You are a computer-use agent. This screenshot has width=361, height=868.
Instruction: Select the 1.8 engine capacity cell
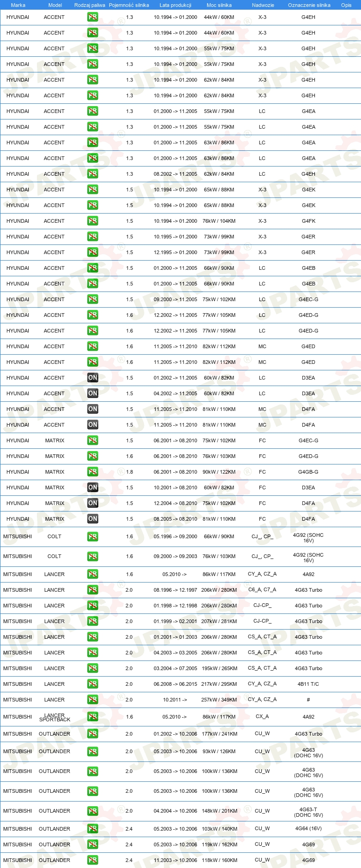coord(129,472)
